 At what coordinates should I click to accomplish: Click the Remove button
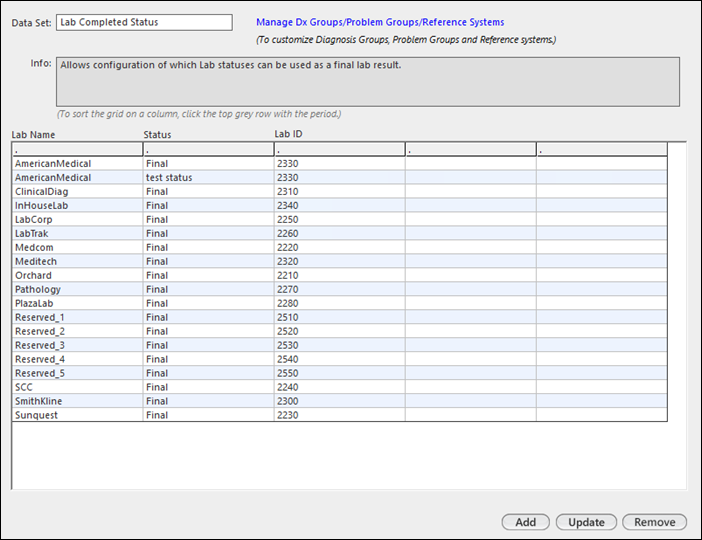pos(654,522)
